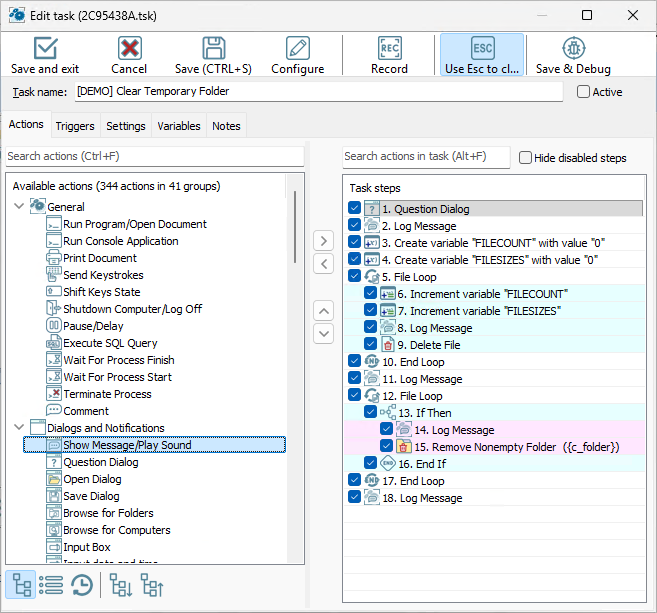
Task: Select step 4 Create variable FILESIZES
Action: click(x=490, y=260)
